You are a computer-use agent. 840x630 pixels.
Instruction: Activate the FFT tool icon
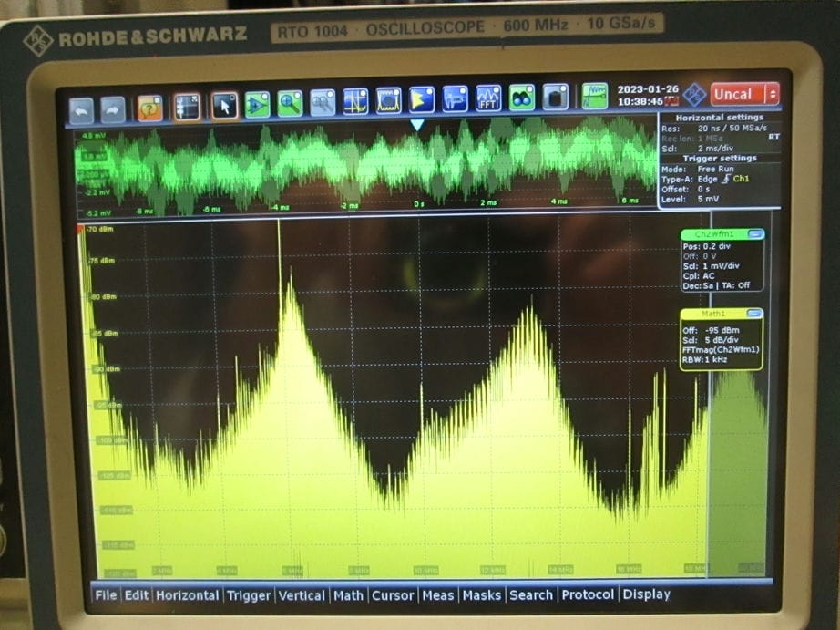pyautogui.click(x=488, y=98)
